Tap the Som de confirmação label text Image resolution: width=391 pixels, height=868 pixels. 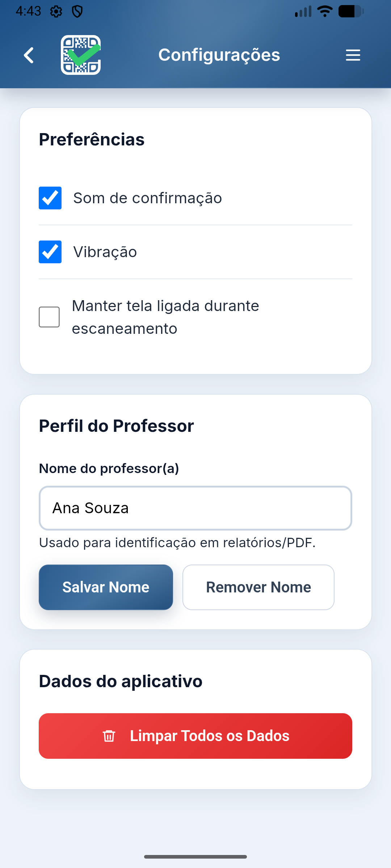(147, 198)
